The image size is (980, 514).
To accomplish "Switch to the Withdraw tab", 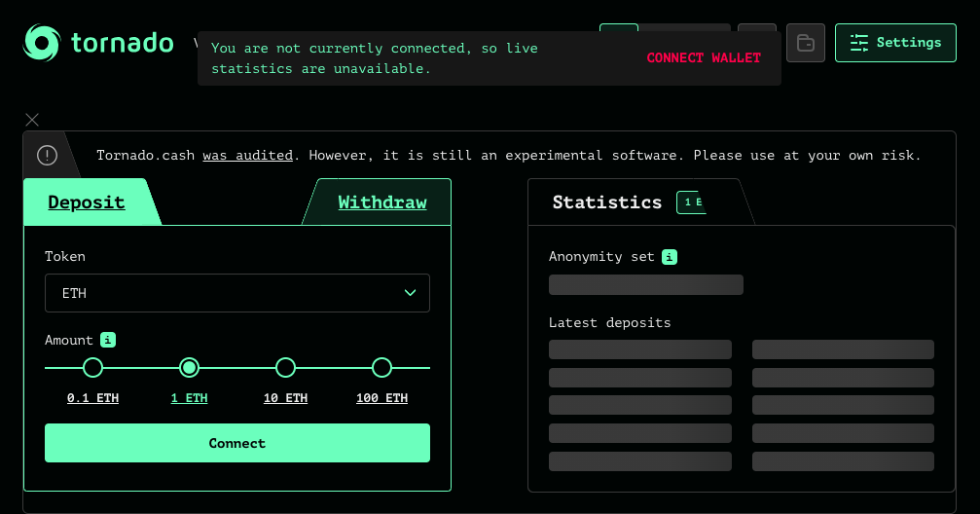I will coord(381,202).
